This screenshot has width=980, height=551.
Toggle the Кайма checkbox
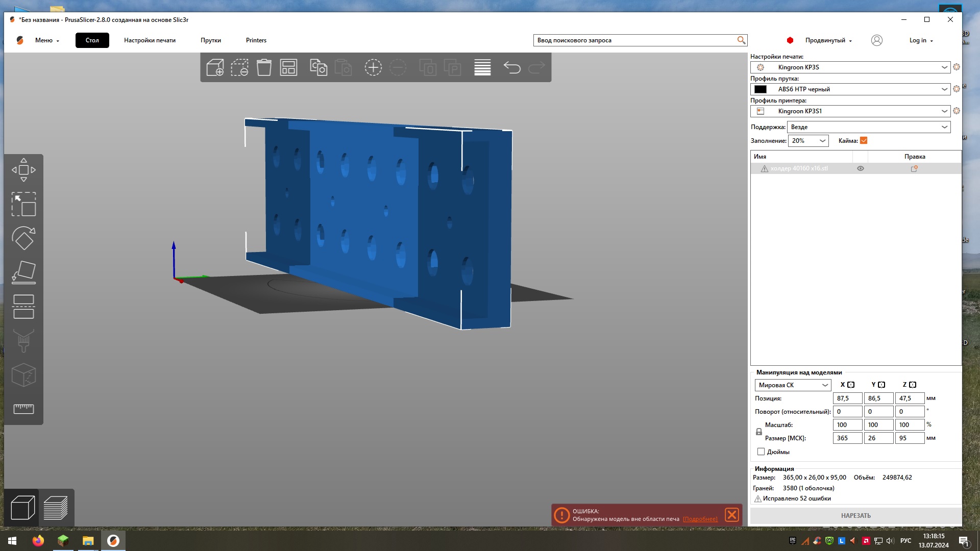click(x=864, y=141)
